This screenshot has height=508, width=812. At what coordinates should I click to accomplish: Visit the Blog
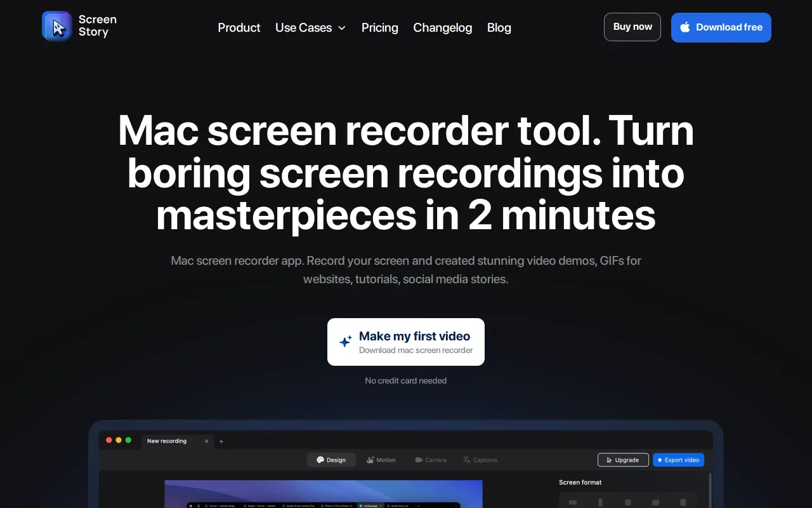coord(499,27)
